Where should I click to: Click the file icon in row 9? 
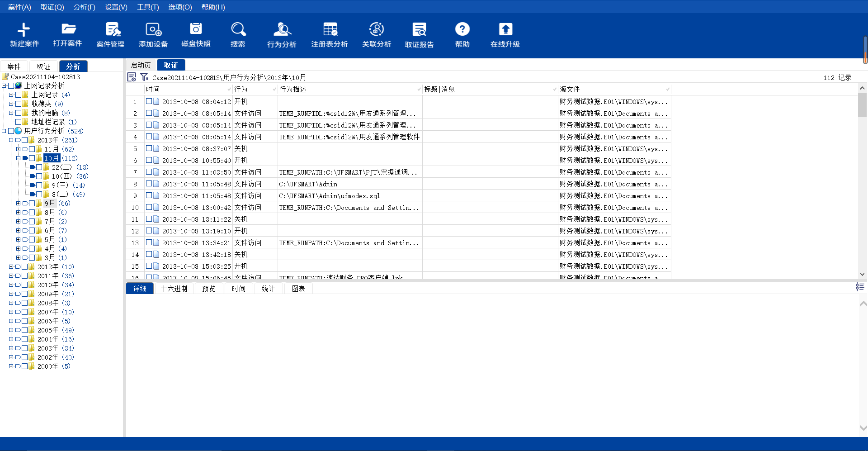(156, 195)
